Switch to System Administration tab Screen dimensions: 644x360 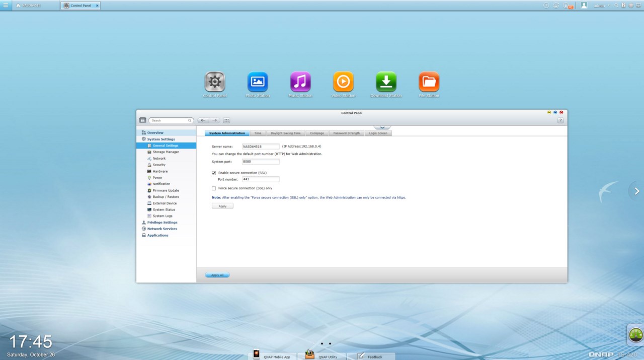(227, 133)
